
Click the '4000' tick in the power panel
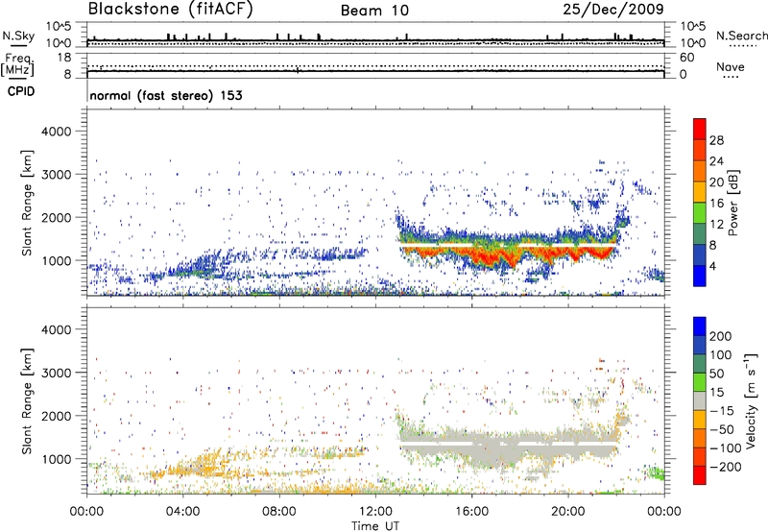[x=56, y=132]
